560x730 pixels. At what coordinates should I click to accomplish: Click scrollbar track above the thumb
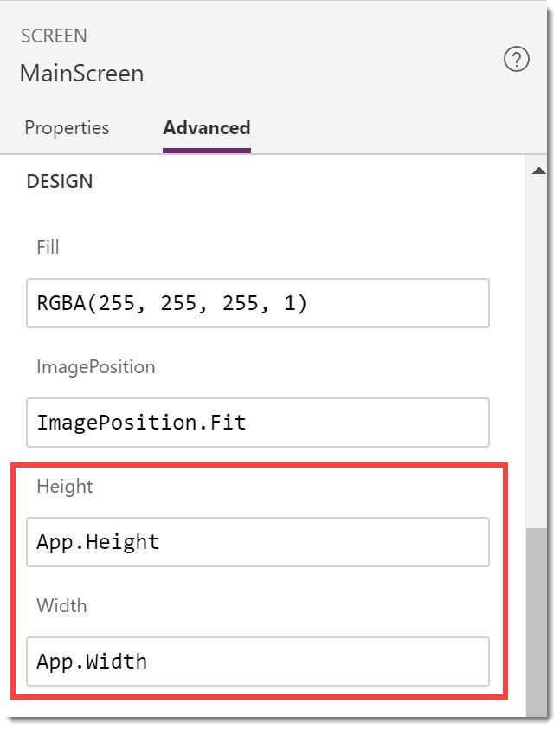coord(537,353)
